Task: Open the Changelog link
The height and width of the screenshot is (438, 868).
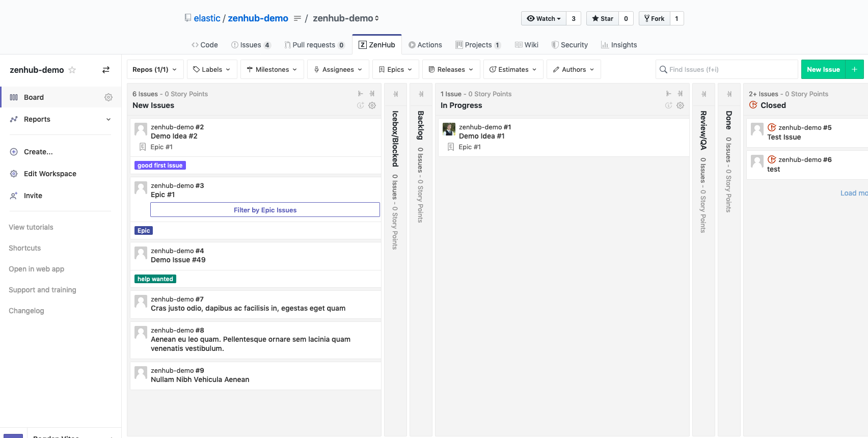Action: [26, 311]
